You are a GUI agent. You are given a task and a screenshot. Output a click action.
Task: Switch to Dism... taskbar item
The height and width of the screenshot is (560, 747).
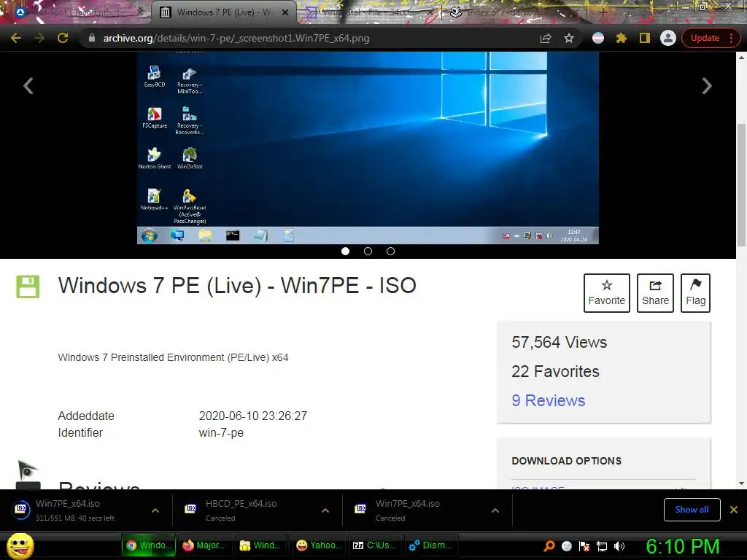pos(431,545)
